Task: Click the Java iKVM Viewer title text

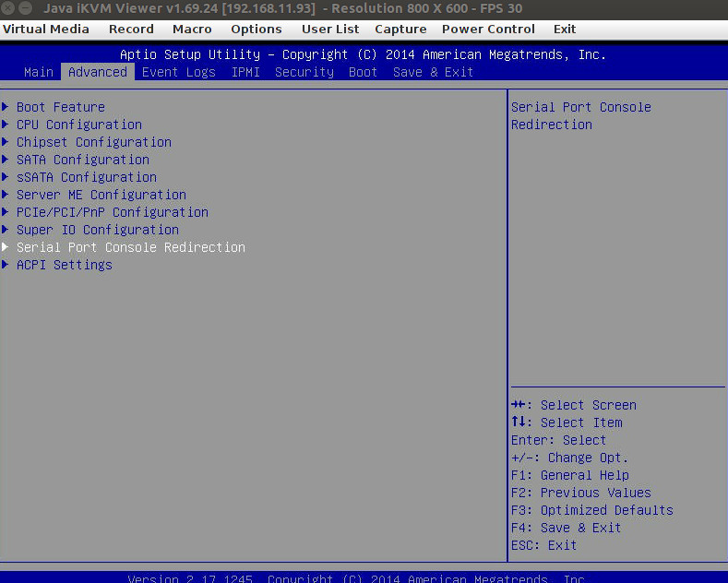Action: point(282,8)
